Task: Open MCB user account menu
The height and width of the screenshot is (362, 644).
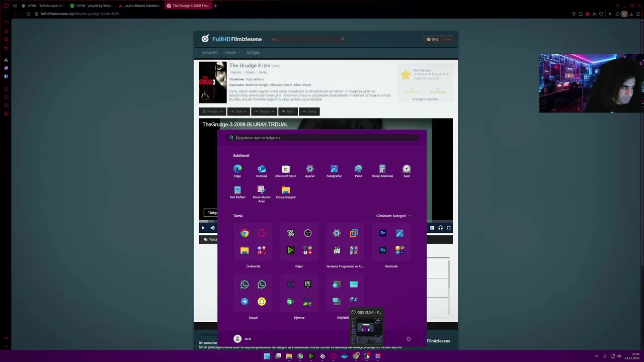Action: [243, 339]
